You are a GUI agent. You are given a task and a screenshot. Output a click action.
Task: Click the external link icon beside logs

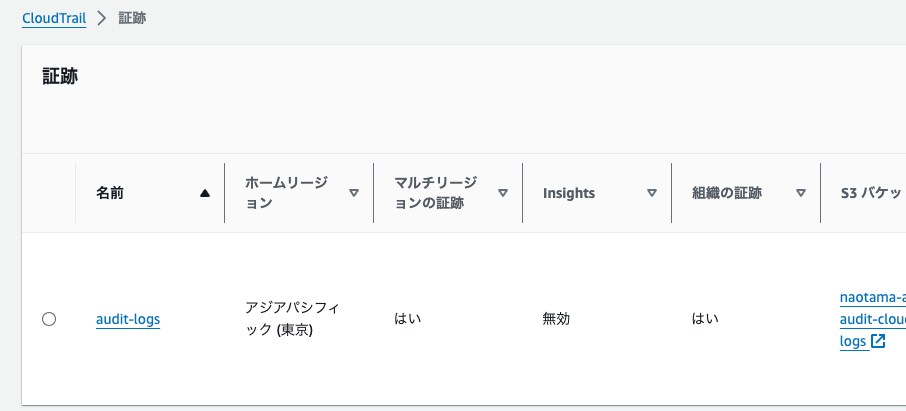[878, 341]
